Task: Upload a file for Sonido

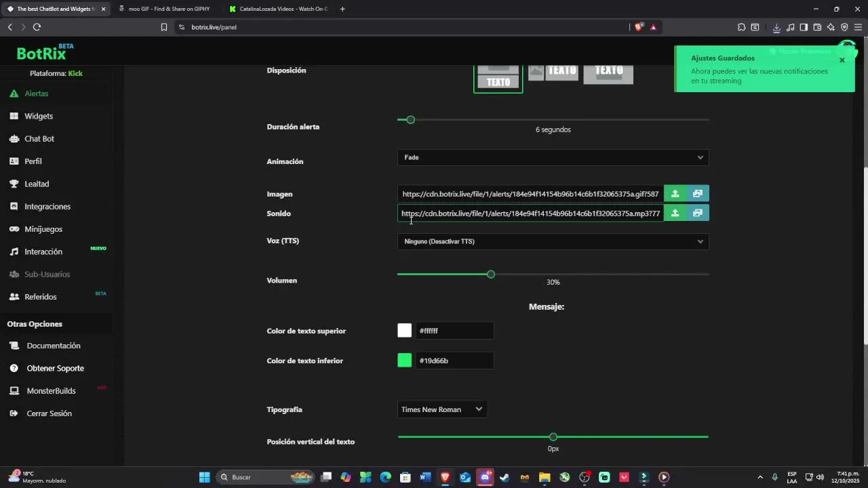Action: (675, 213)
